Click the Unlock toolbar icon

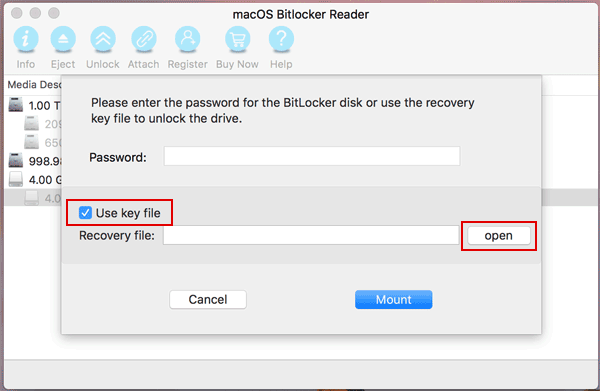click(x=103, y=39)
